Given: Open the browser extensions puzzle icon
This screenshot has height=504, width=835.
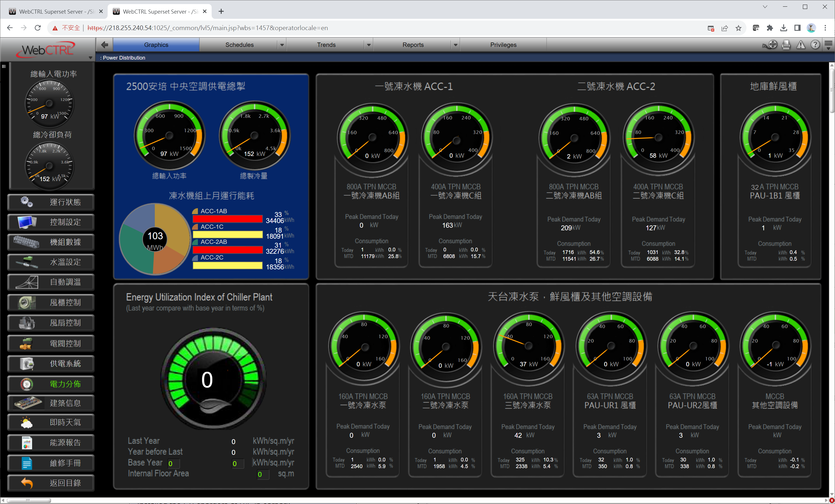Looking at the screenshot, I should tap(770, 28).
